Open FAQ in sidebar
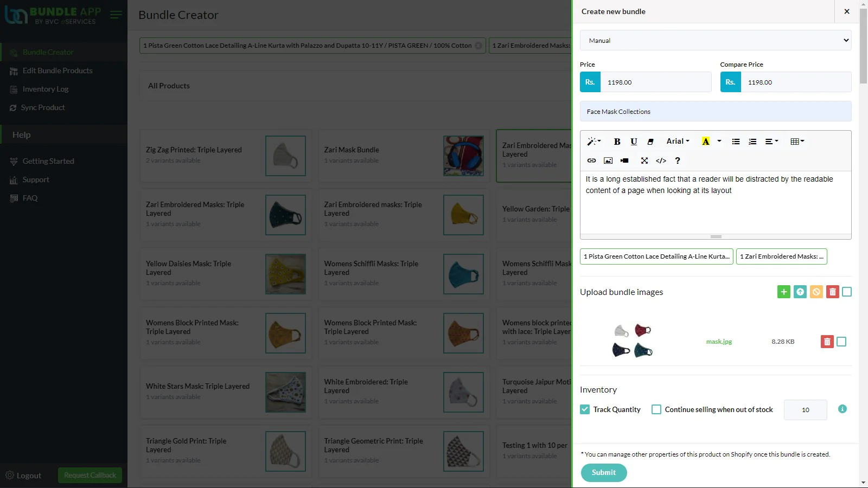868x488 pixels. (x=30, y=198)
